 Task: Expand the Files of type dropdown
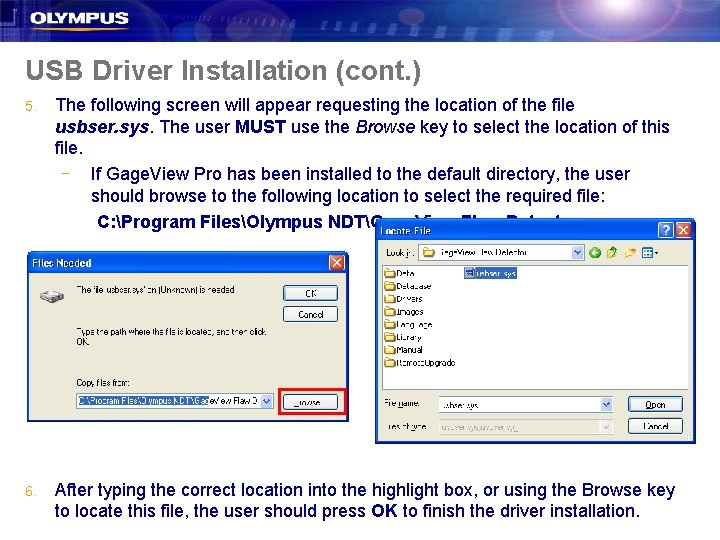606,427
